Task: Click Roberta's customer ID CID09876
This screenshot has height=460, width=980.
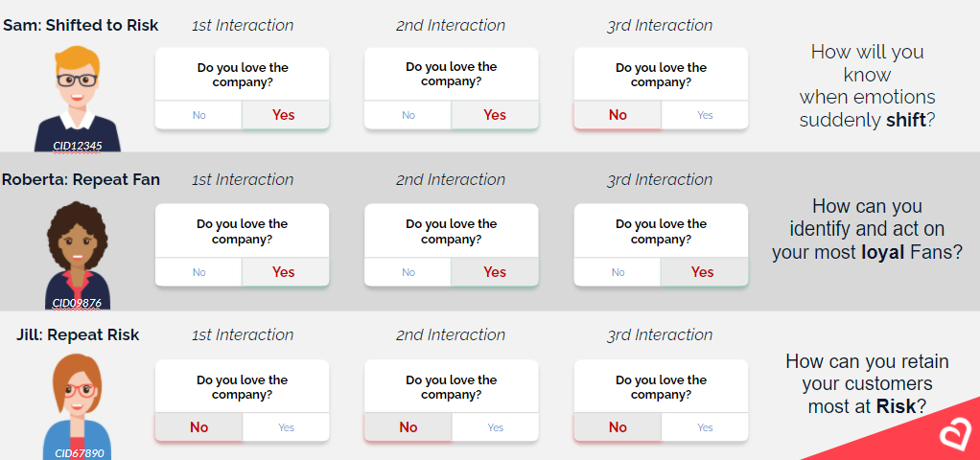Action: (77, 303)
